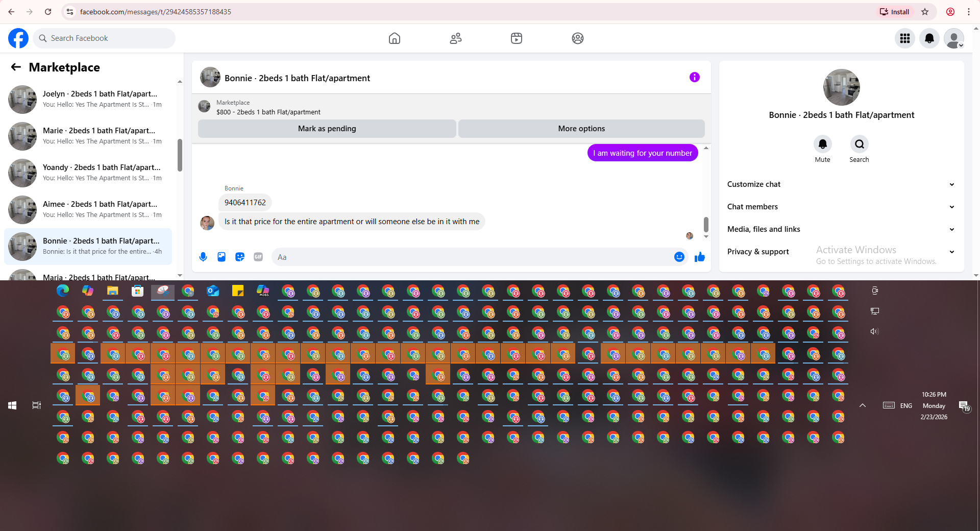980x531 pixels.
Task: Reload the browser page
Action: click(48, 12)
